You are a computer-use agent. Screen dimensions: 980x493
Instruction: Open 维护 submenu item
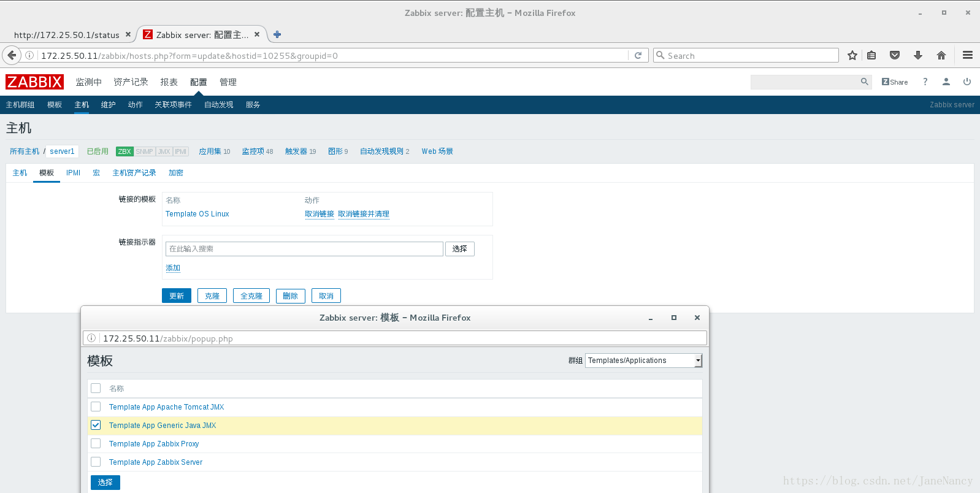(x=109, y=105)
